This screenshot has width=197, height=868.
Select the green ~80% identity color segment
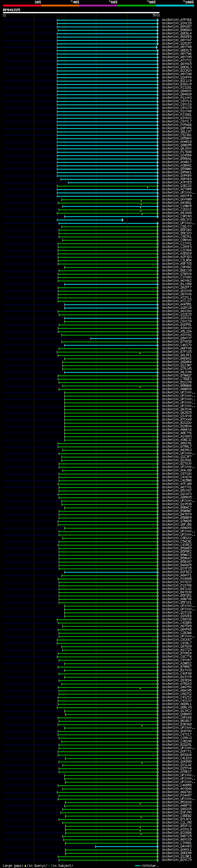137,6
